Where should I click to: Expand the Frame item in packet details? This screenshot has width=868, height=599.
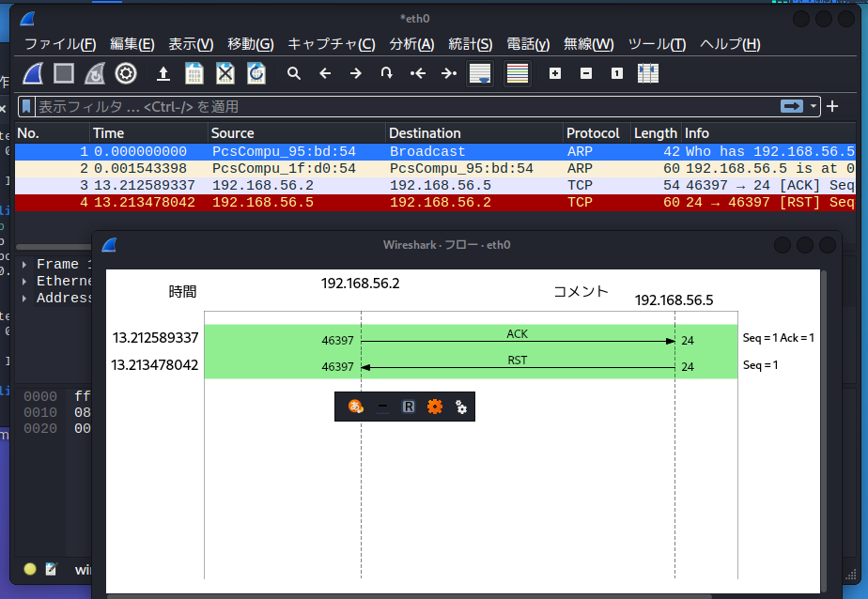[23, 264]
